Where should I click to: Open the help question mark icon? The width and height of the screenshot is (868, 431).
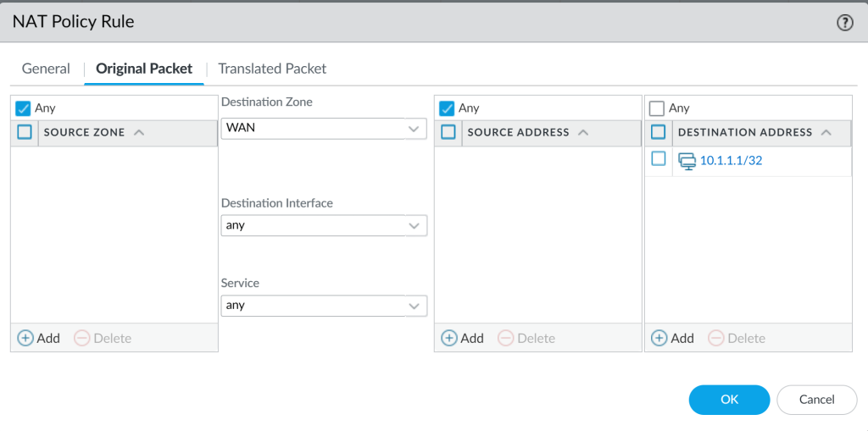point(845,23)
